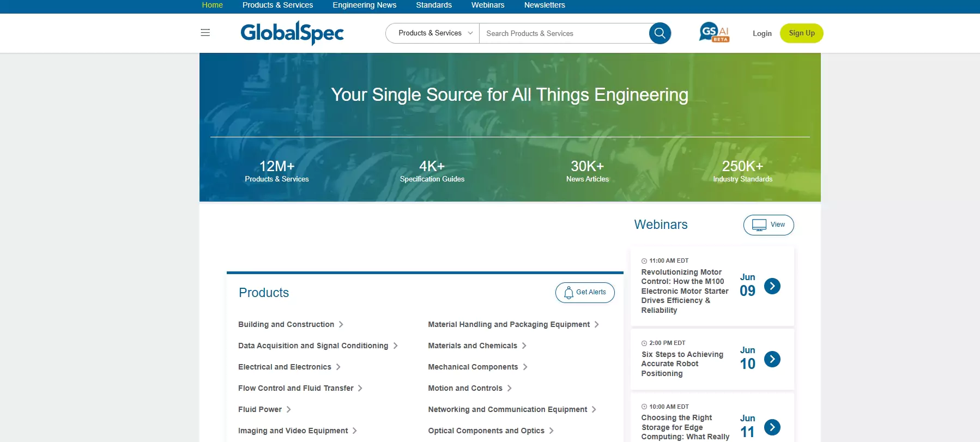This screenshot has height=442, width=980.
Task: Expand Data Acquisition and Signal Conditioning
Action: 318,346
